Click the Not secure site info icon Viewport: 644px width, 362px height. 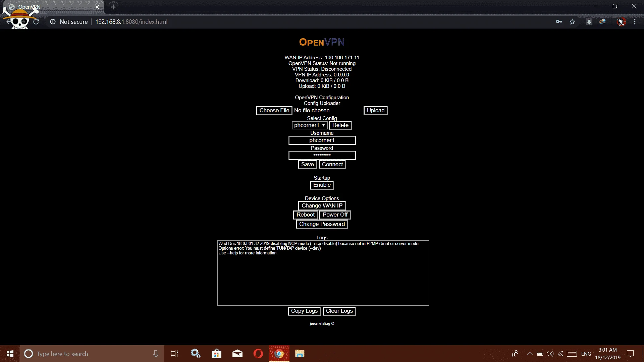[53, 22]
